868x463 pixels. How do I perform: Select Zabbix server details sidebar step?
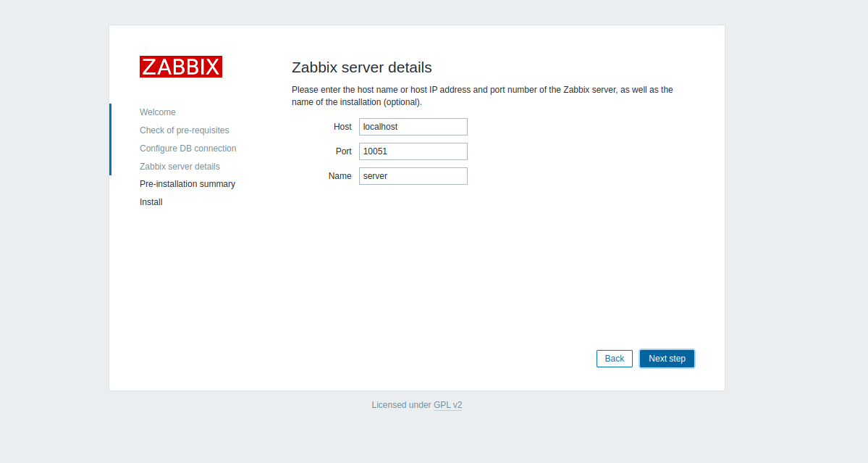tap(180, 167)
